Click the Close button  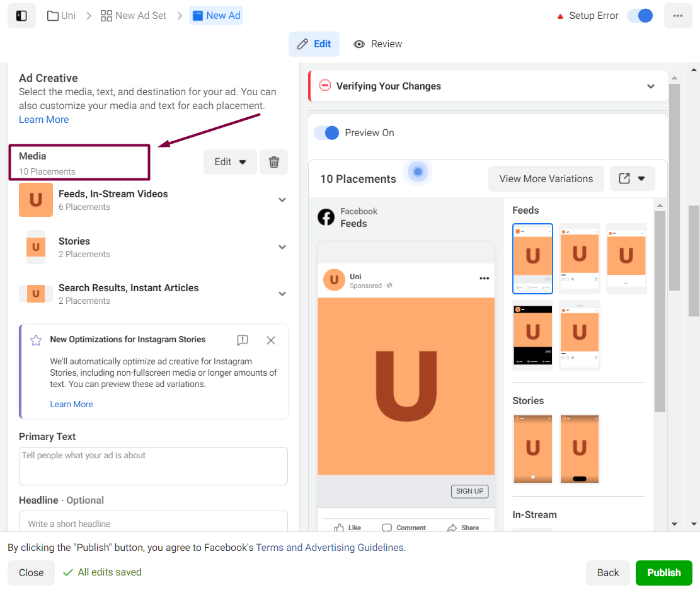[x=32, y=572]
